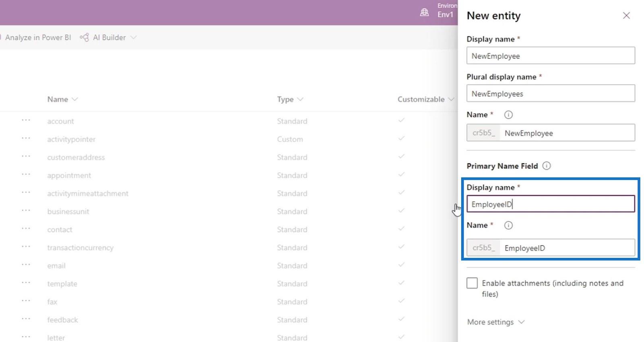This screenshot has height=342, width=644.
Task: Open more options for letter row
Action: (26, 337)
